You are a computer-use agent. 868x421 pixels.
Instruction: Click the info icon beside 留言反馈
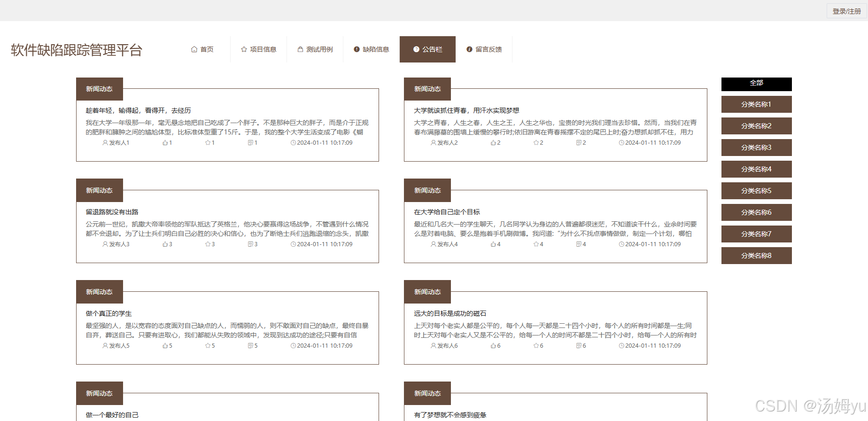pos(469,49)
